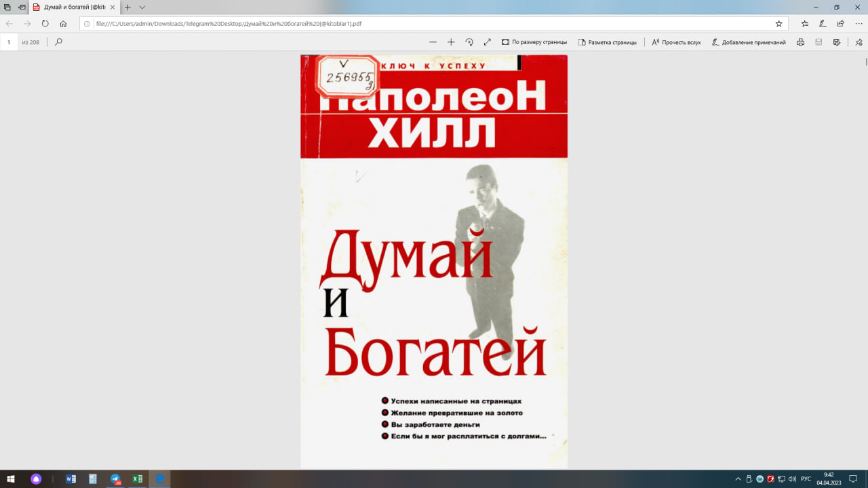Toggle Разметка страницы page layout mode
The width and height of the screenshot is (868, 488).
(608, 41)
